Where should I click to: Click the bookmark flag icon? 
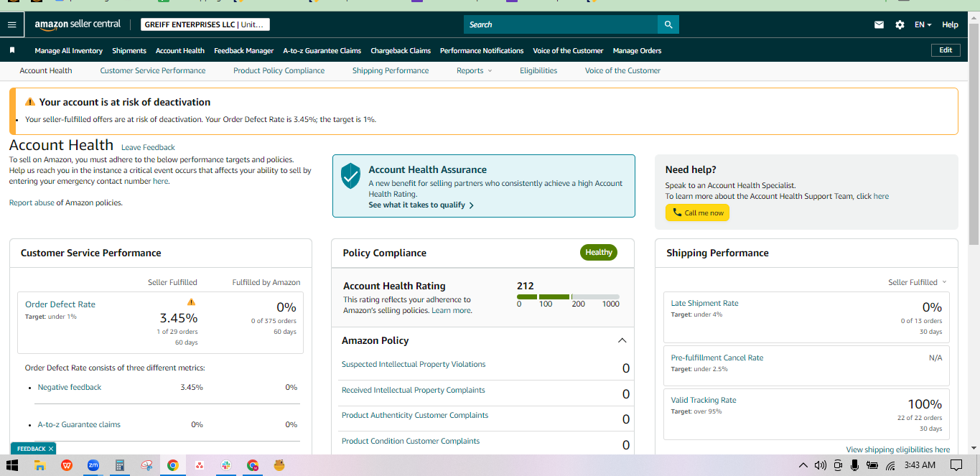12,50
